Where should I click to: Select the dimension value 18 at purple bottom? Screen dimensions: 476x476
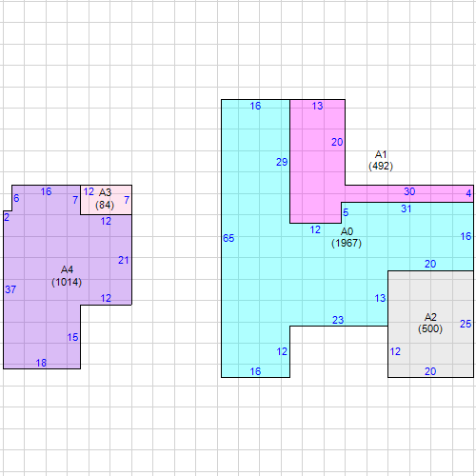[41, 363]
